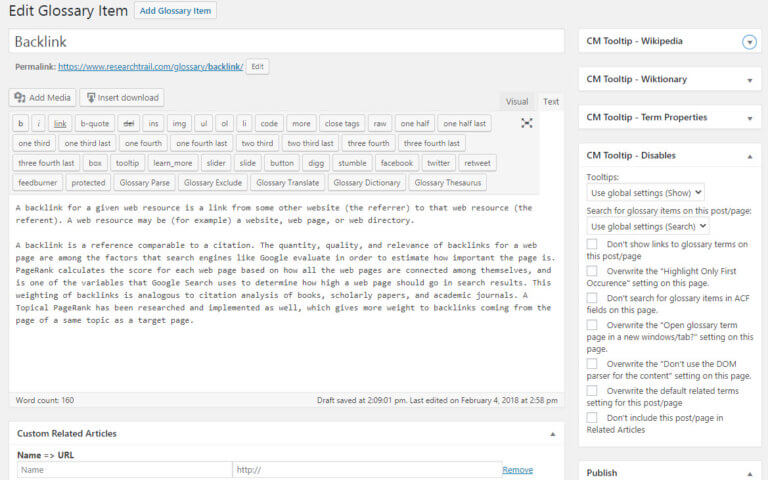Expand the CM Tooltip - Wikipedia panel
Viewport: 768px width, 480px height.
tap(749, 42)
